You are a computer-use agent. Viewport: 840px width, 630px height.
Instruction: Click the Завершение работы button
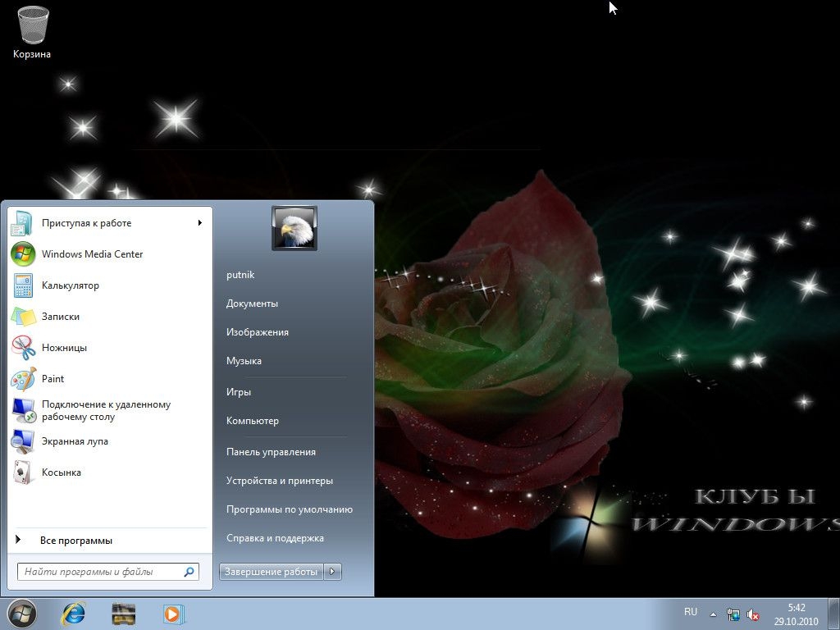[x=272, y=572]
